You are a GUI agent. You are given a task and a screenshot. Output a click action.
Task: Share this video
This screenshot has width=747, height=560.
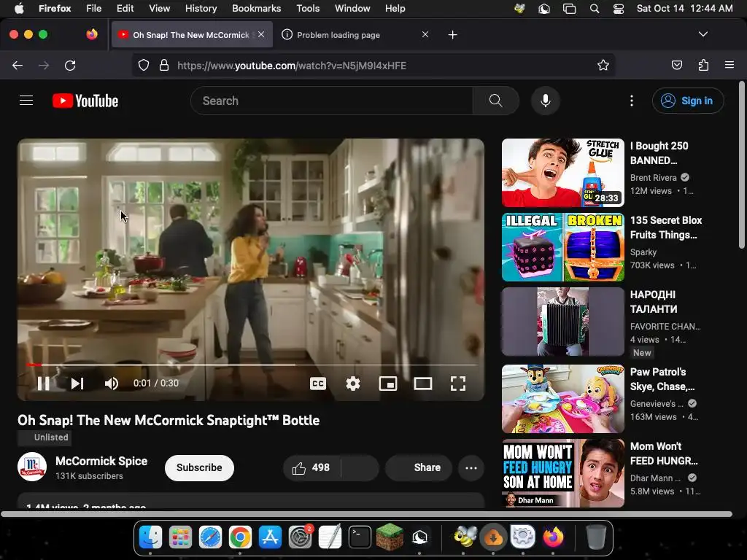(418, 467)
